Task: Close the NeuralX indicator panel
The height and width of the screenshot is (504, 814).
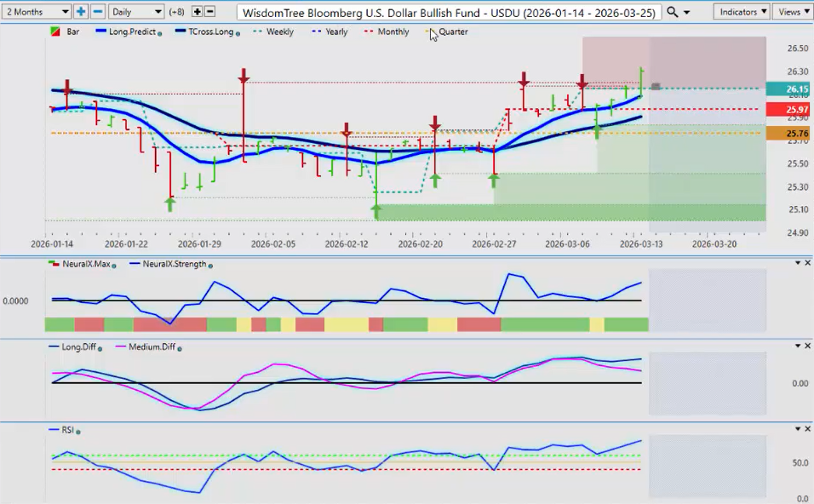Action: (807, 263)
